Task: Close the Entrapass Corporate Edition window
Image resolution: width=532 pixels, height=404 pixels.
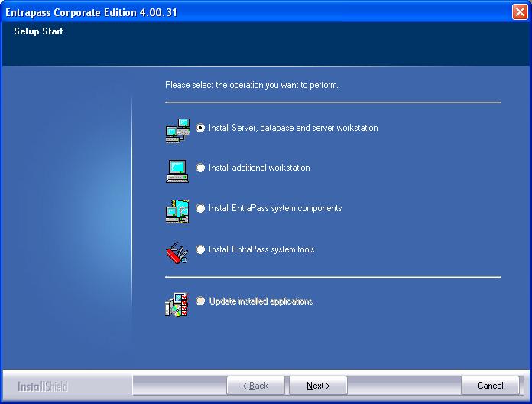Action: click(x=520, y=12)
